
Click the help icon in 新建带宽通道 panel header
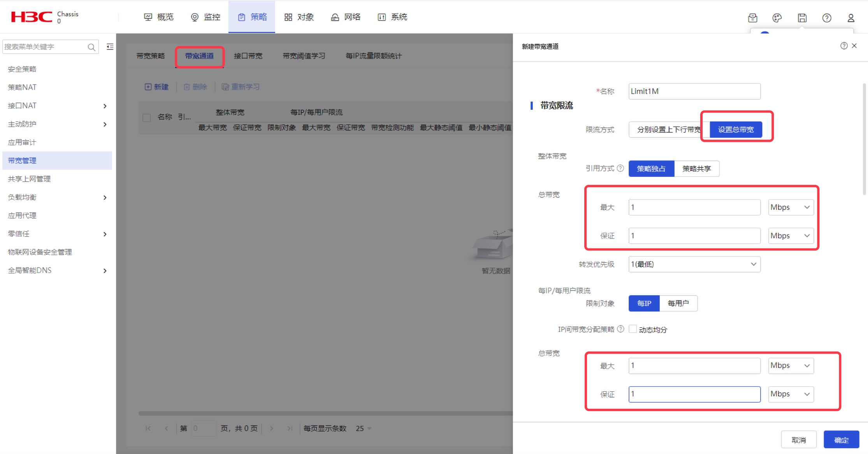click(843, 46)
